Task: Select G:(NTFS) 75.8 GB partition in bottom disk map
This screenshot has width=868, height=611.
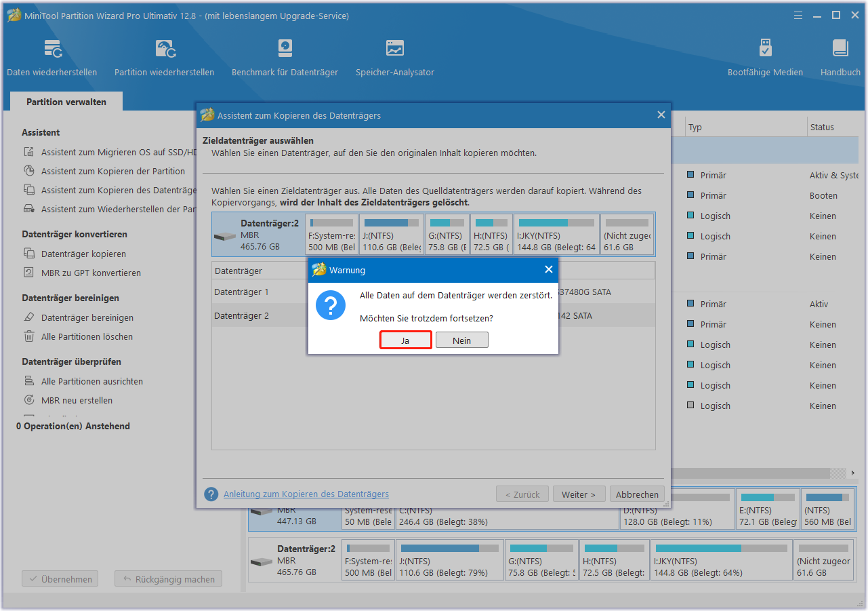Action: tap(541, 559)
